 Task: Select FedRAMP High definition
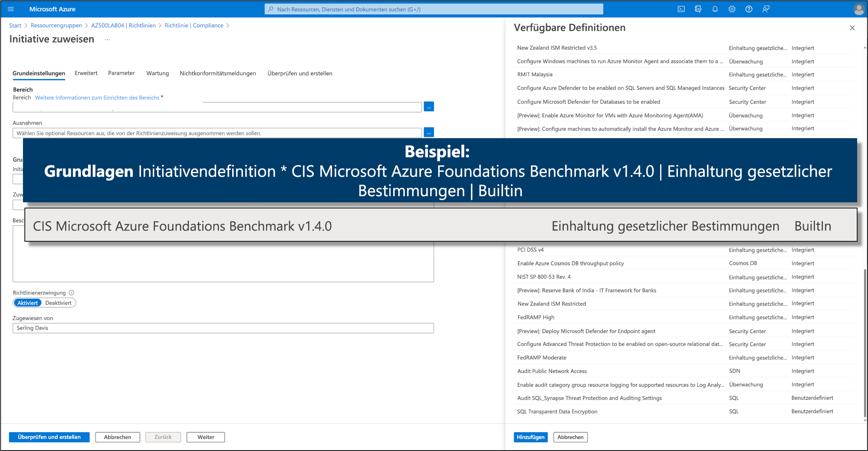click(x=685, y=317)
